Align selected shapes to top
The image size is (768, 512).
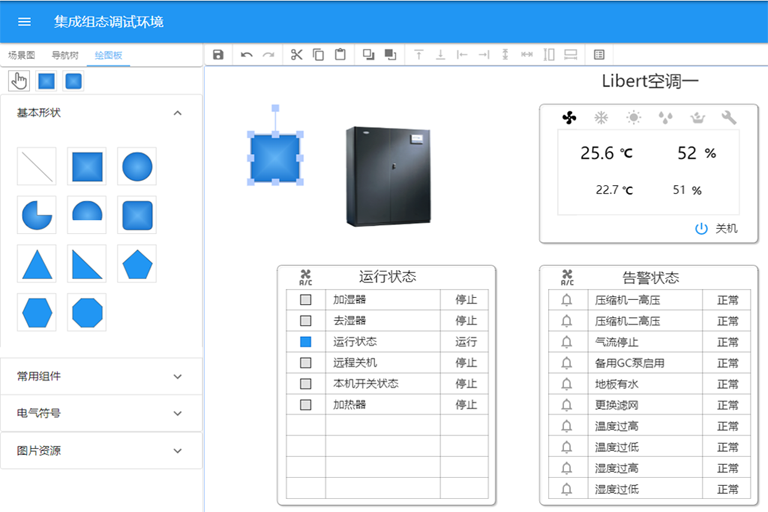coord(419,54)
